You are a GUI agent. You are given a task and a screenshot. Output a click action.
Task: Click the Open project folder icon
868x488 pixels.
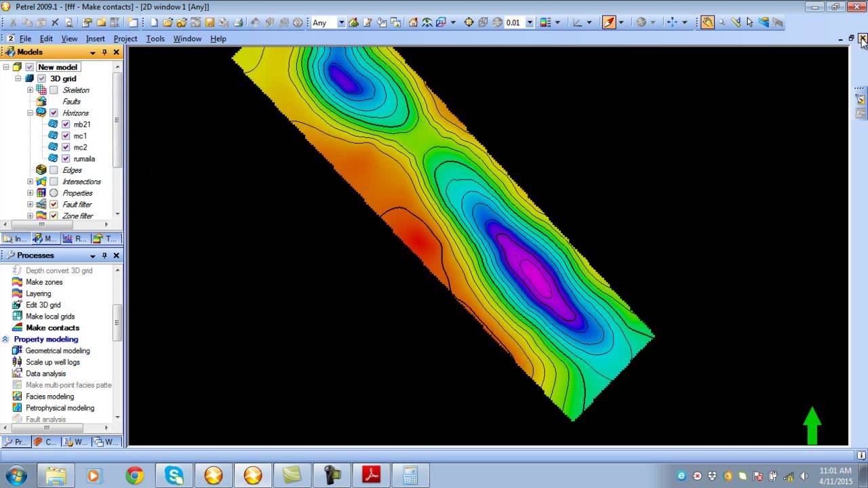pos(168,22)
